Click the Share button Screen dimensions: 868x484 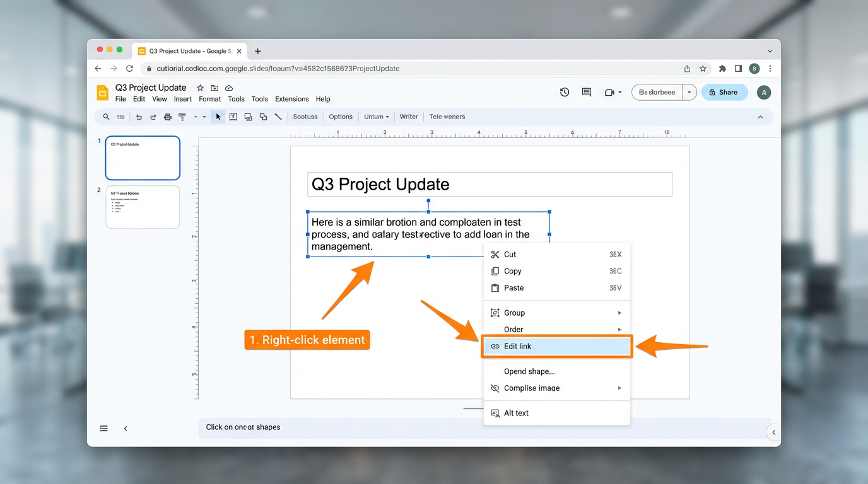724,92
